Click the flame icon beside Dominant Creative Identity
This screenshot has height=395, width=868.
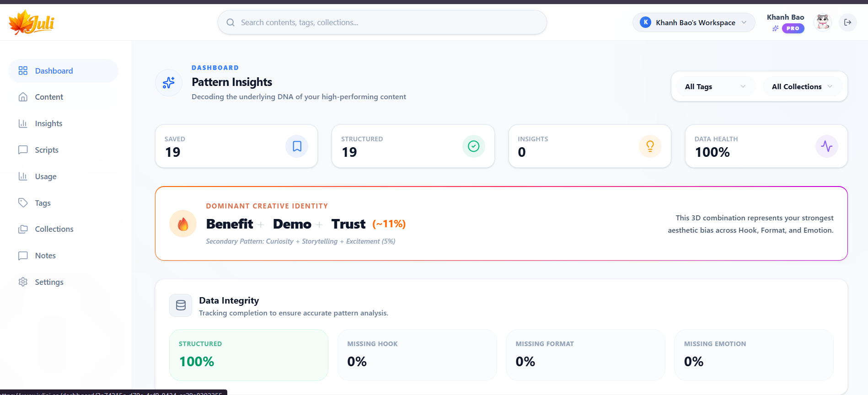(183, 224)
